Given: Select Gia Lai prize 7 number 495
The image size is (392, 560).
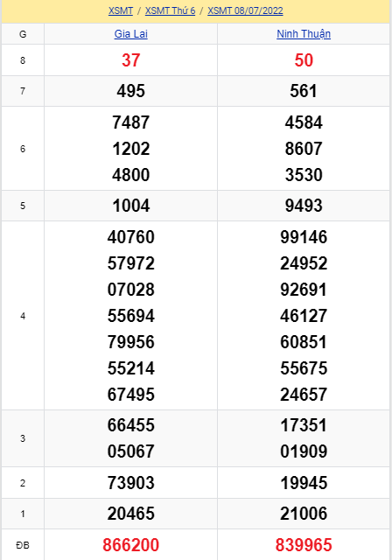Looking at the screenshot, I should 130,91.
